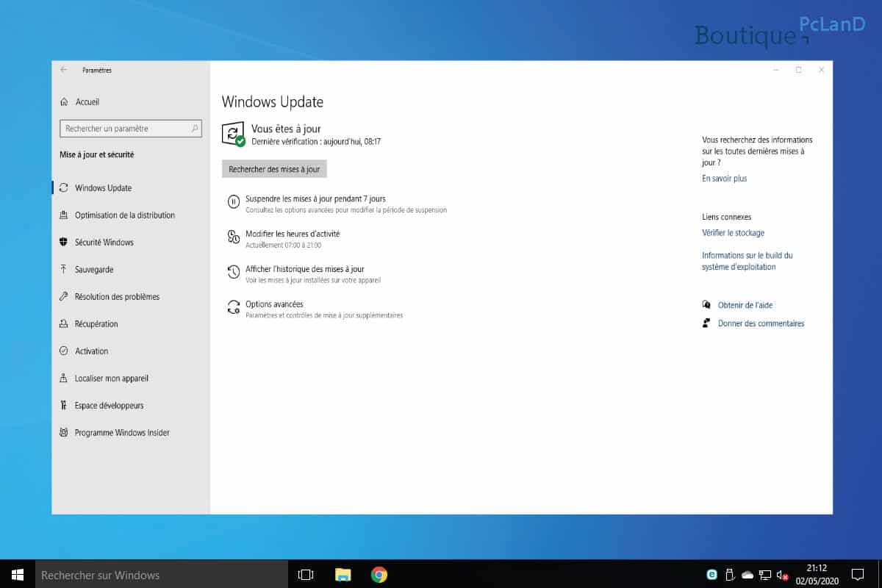Image resolution: width=882 pixels, height=588 pixels.
Task: Go back with the Paramètres back arrow
Action: [x=64, y=70]
